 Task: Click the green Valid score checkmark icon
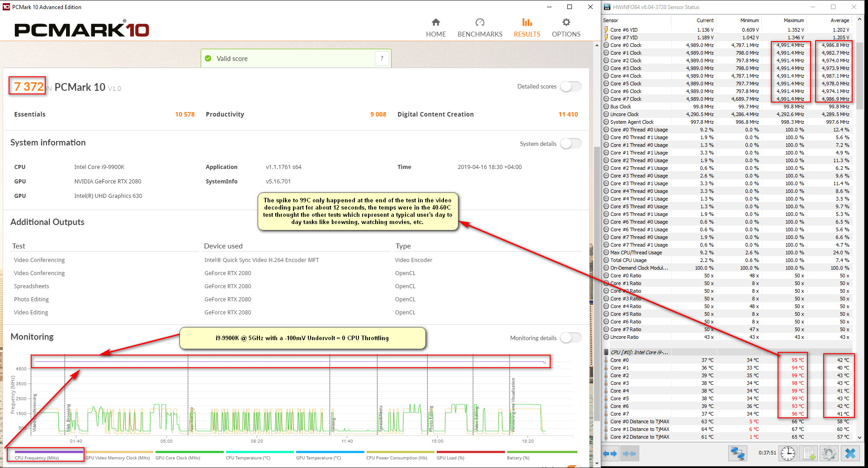(208, 58)
